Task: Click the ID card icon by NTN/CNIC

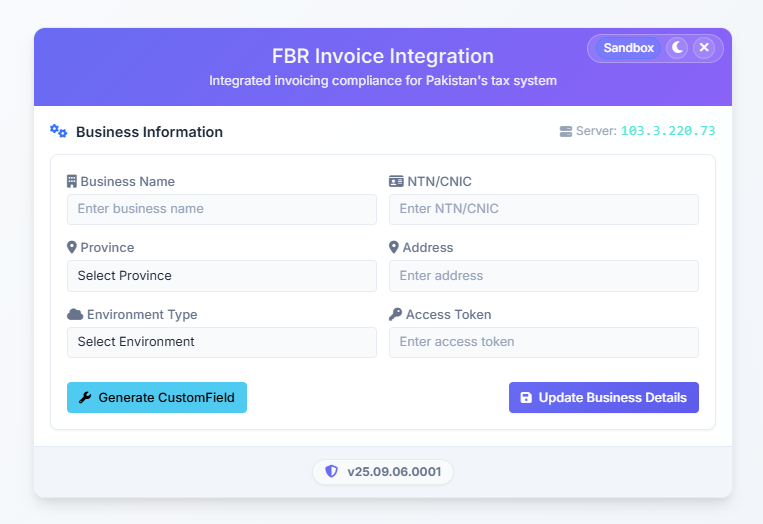Action: 396,181
